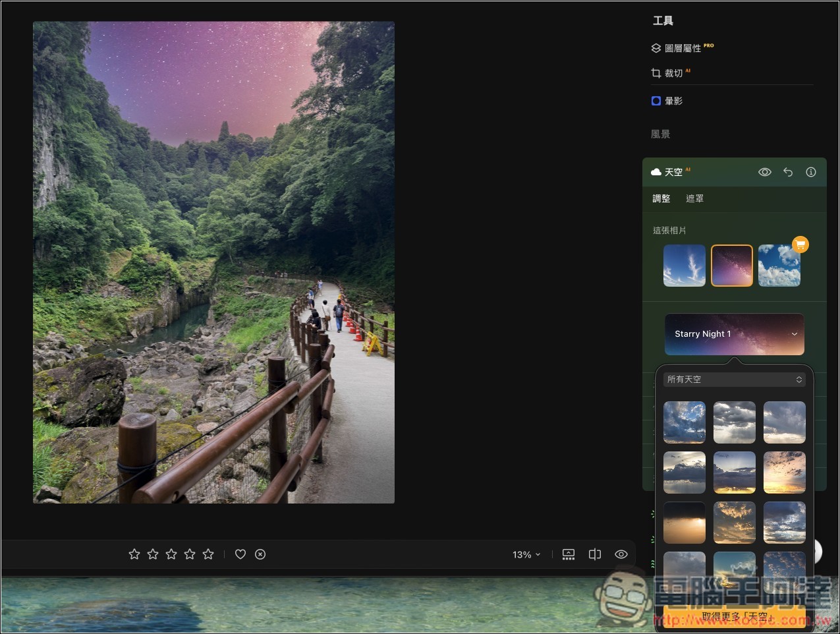
Task: Choose golden sunset sky in second row
Action: point(785,473)
